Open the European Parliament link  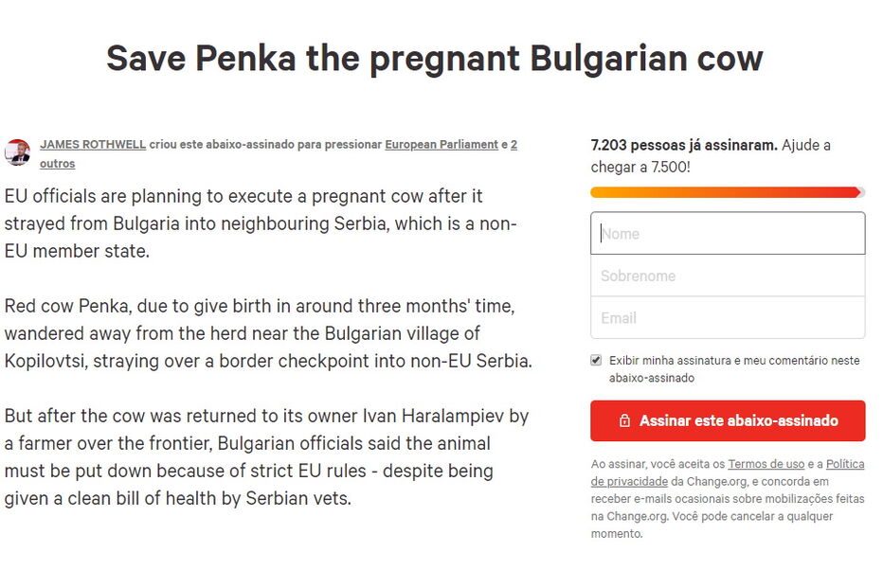[441, 145]
